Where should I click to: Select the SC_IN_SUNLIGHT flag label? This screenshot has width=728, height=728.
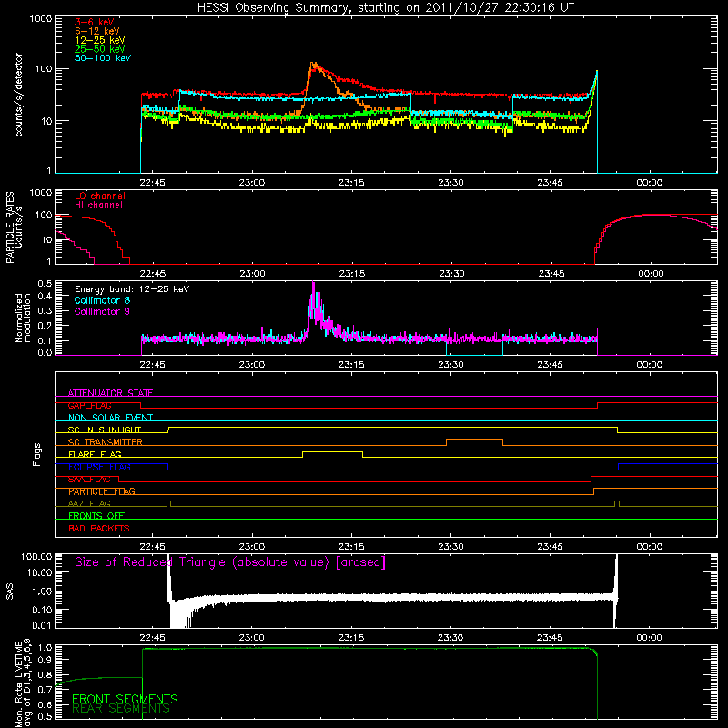tap(105, 430)
